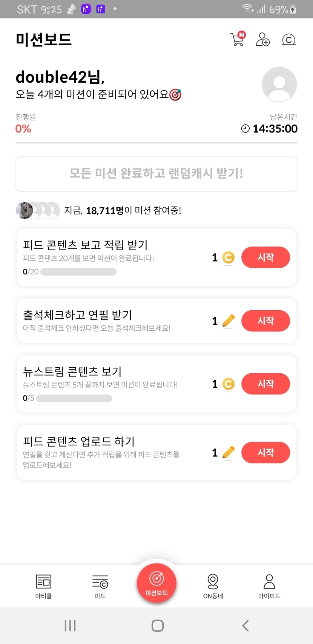Open the 마이피드 tab
The image size is (313, 644).
click(x=269, y=586)
